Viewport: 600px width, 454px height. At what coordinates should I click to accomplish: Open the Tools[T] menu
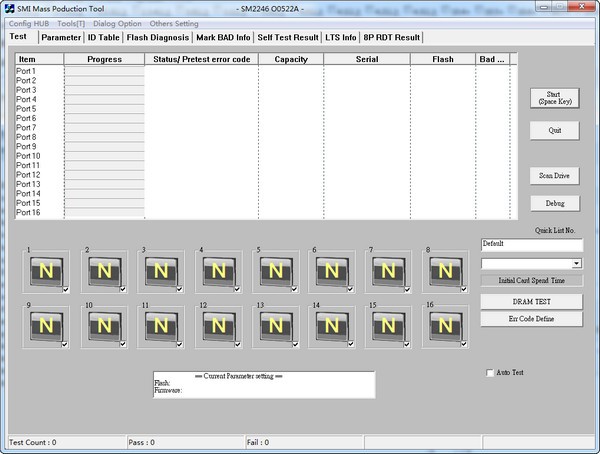click(71, 24)
